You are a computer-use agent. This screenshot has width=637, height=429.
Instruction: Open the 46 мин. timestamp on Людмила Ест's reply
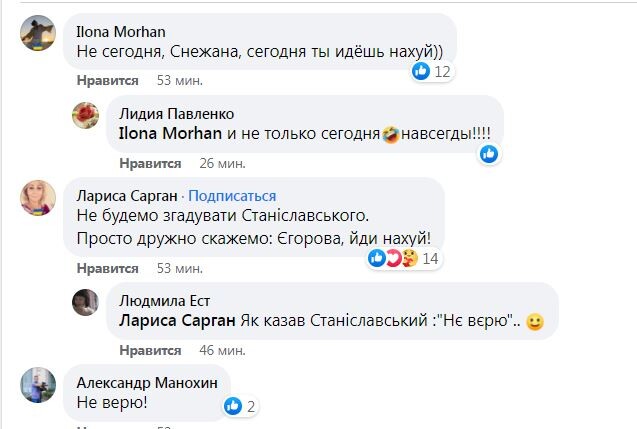(x=221, y=350)
